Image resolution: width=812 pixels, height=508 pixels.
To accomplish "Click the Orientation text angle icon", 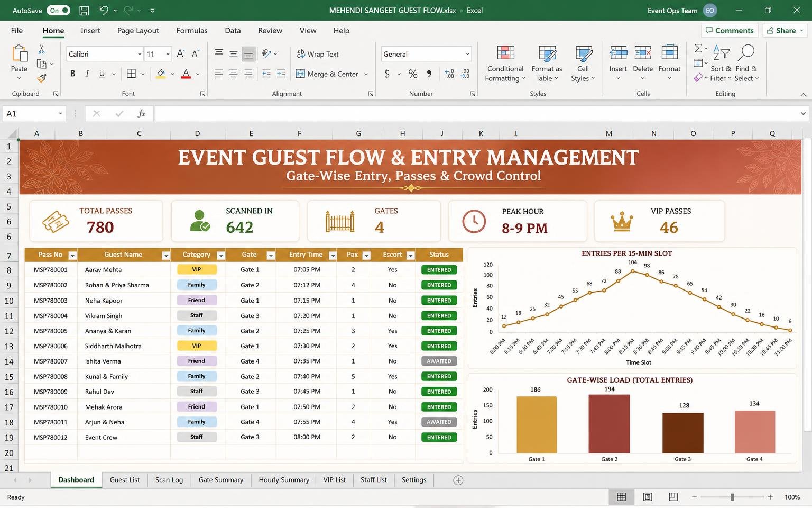I will coord(266,53).
